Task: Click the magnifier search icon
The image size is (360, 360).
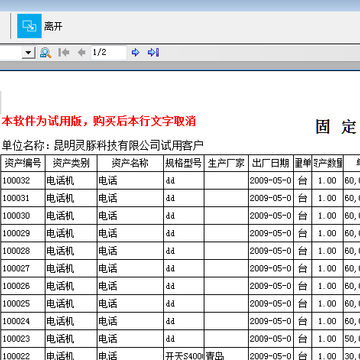Action: click(45, 52)
